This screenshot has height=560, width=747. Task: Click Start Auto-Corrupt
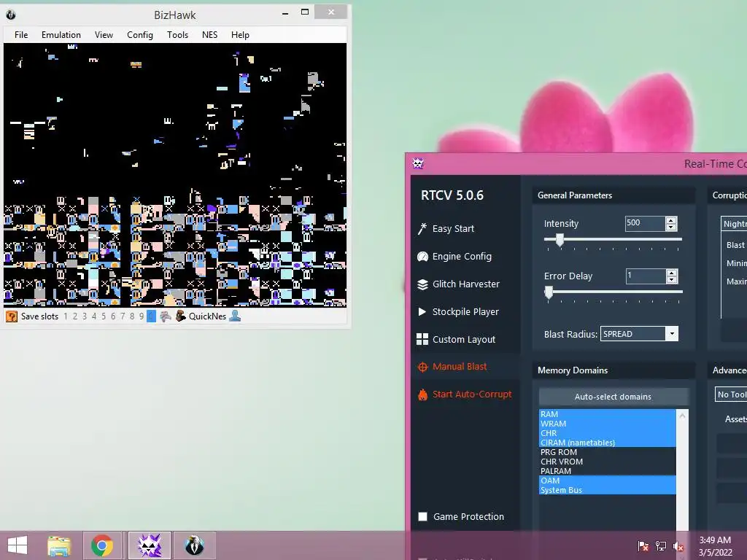point(472,394)
